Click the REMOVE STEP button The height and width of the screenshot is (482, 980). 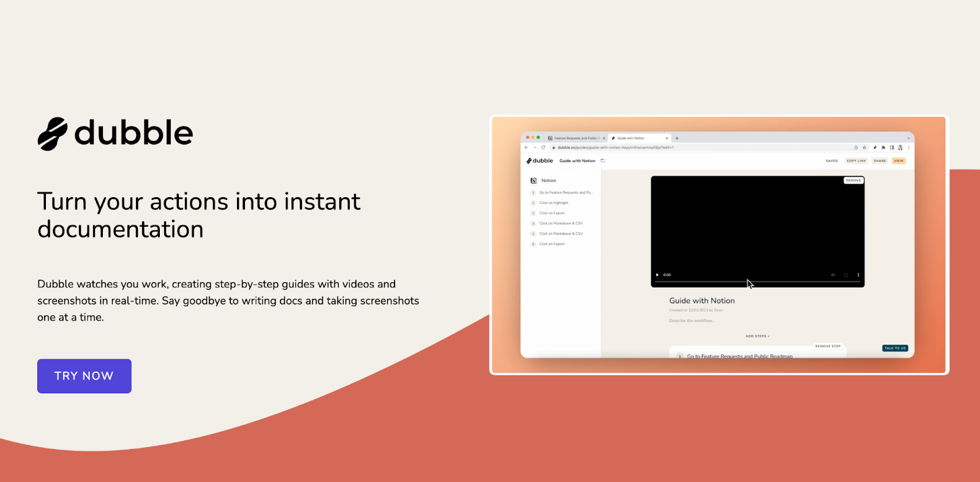point(828,346)
